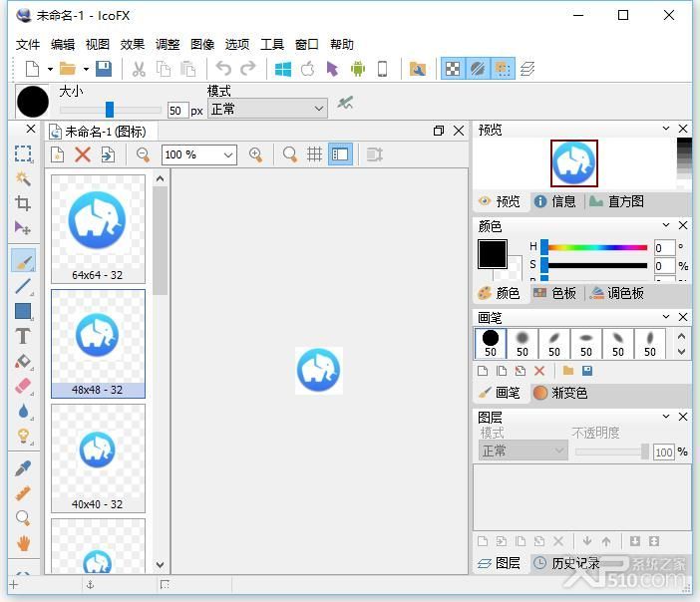Collapse the 图层 panel chevron
This screenshot has height=602, width=700.
(666, 417)
